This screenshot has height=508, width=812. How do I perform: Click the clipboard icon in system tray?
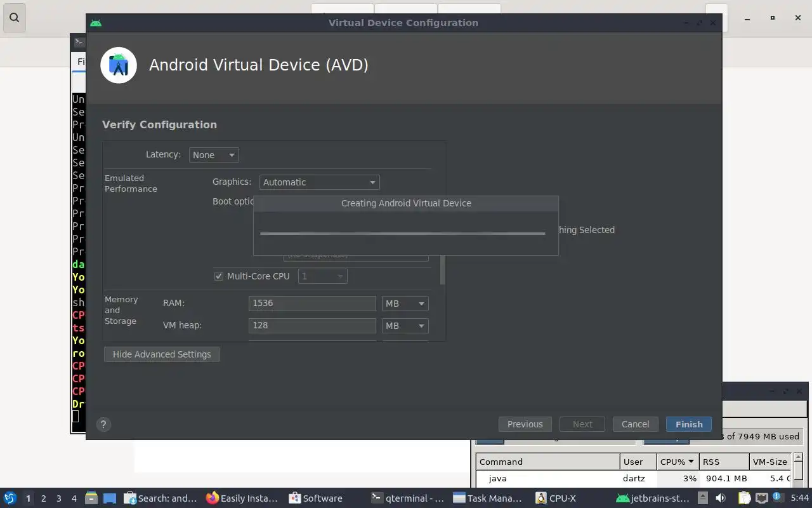pos(743,498)
